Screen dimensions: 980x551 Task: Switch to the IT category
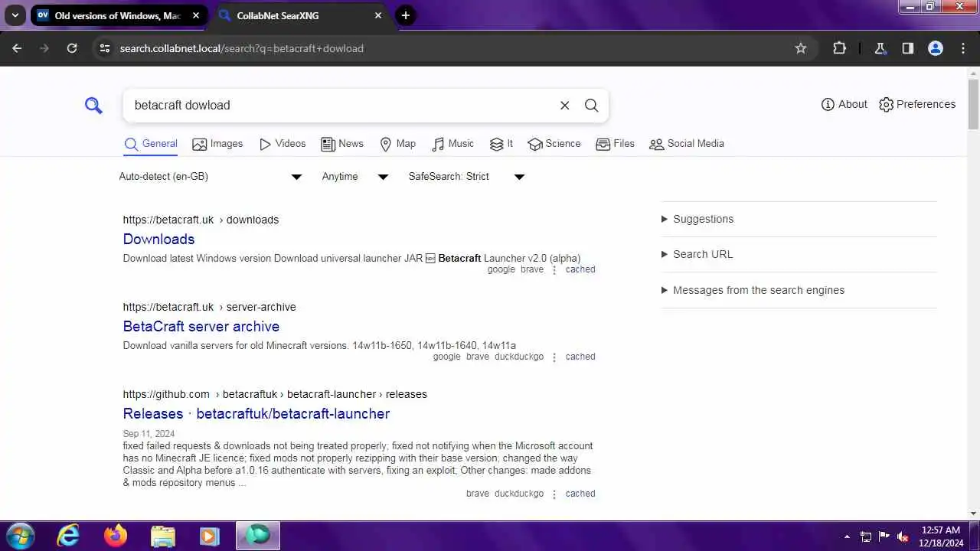tap(501, 144)
